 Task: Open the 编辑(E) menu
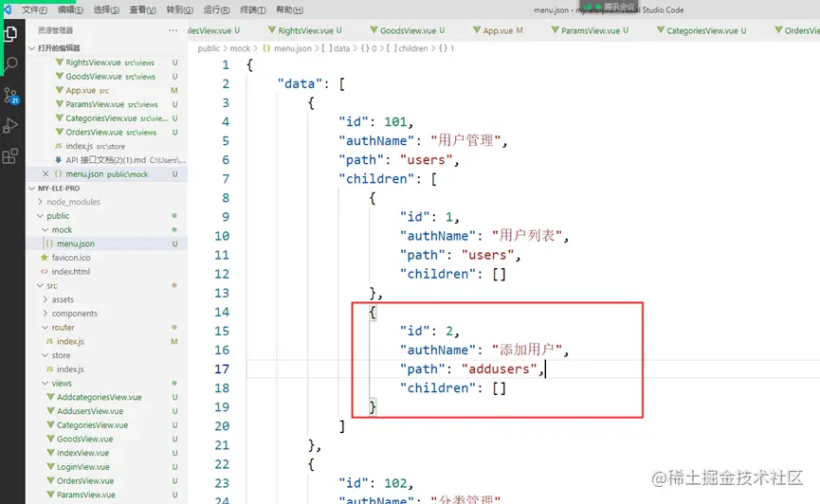click(x=70, y=9)
